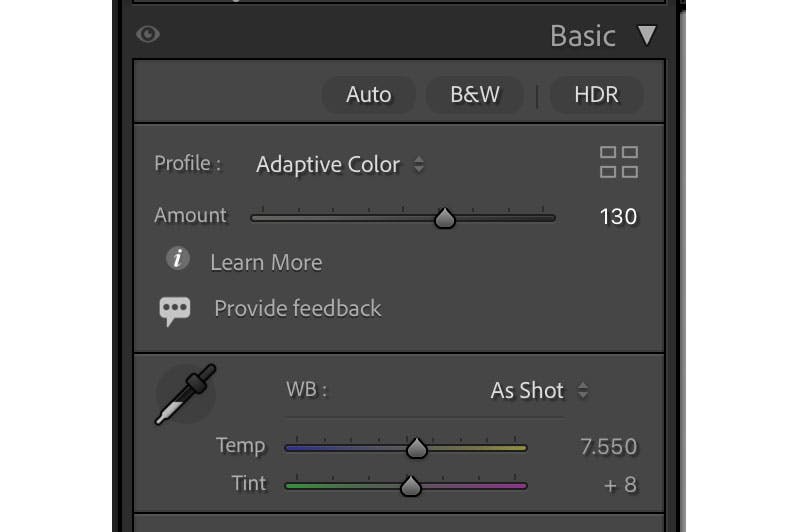Viewport: 798px width, 532px height.
Task: Click the Temp slider handle
Action: 417,448
